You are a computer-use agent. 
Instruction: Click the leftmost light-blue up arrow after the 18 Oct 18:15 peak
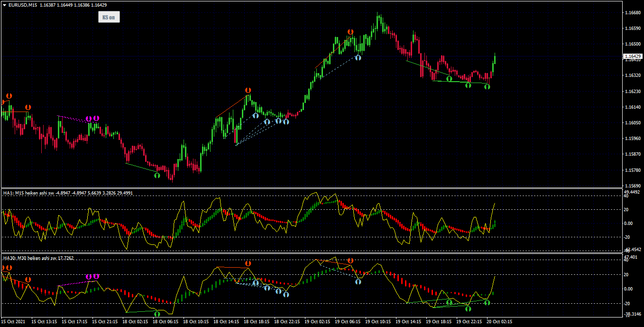pyautogui.click(x=256, y=115)
